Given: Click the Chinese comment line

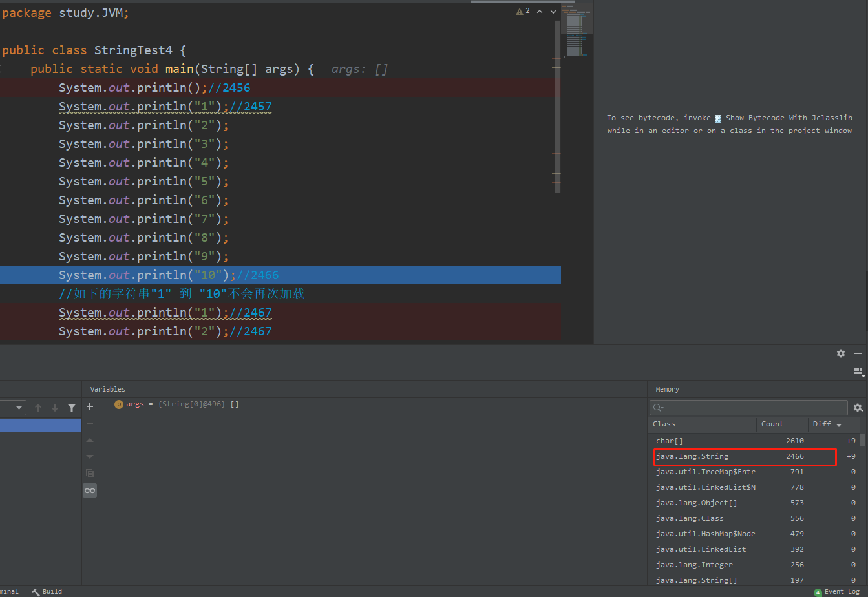Looking at the screenshot, I should coord(182,294).
